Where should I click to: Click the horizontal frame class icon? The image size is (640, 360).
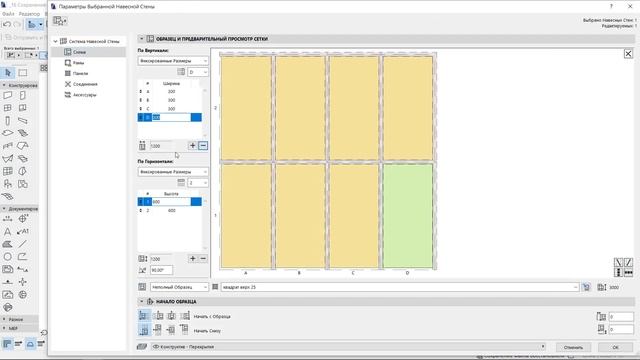(x=629, y=272)
